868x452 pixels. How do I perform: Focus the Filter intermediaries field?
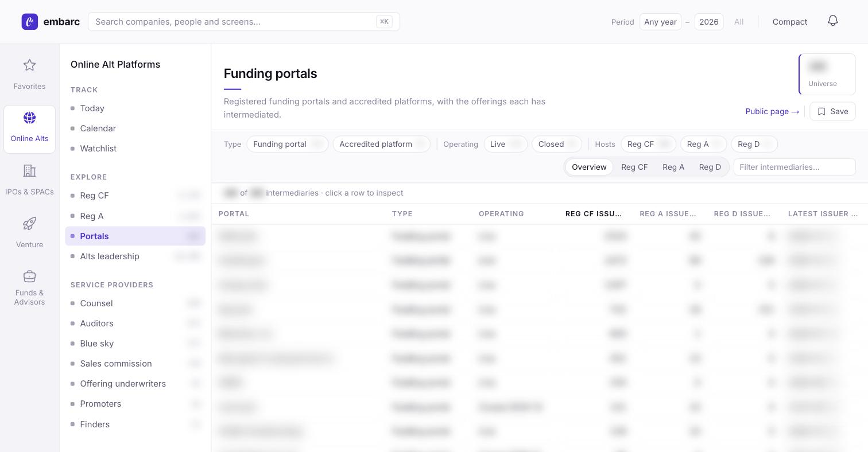click(x=795, y=167)
